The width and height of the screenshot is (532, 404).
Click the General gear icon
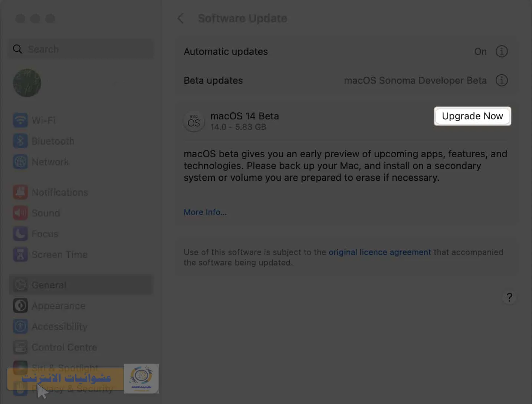click(x=20, y=285)
